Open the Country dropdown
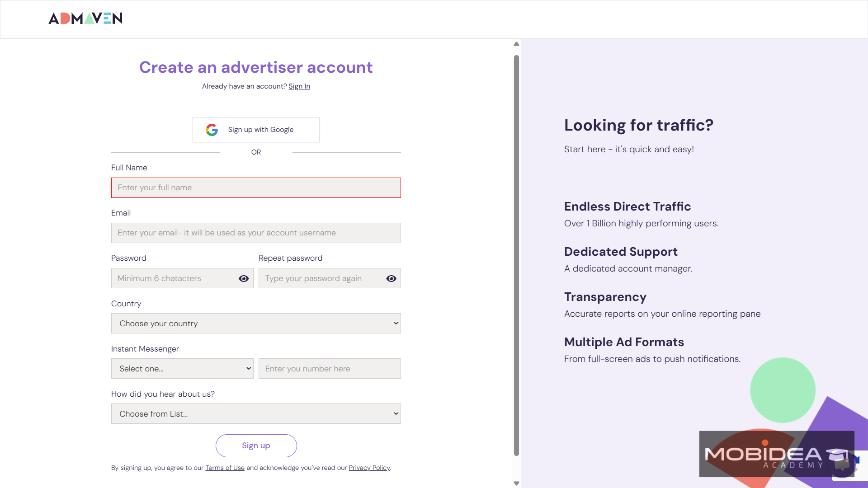Screen dimensions: 868x488 tap(256, 324)
